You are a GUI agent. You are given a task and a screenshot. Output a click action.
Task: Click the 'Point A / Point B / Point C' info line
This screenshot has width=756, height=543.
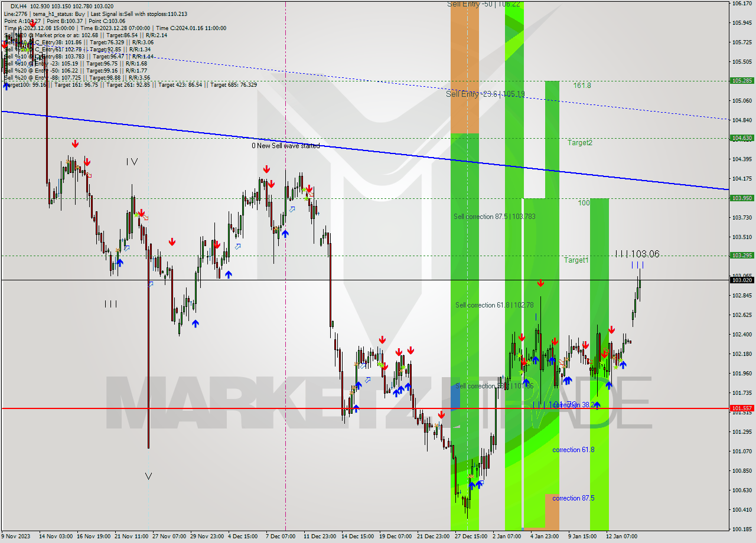click(64, 21)
